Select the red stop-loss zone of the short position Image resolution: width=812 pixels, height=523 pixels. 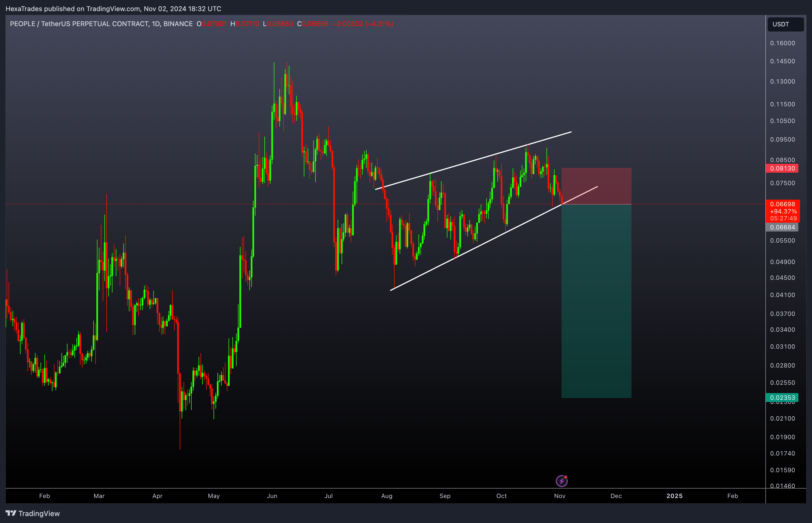click(596, 186)
